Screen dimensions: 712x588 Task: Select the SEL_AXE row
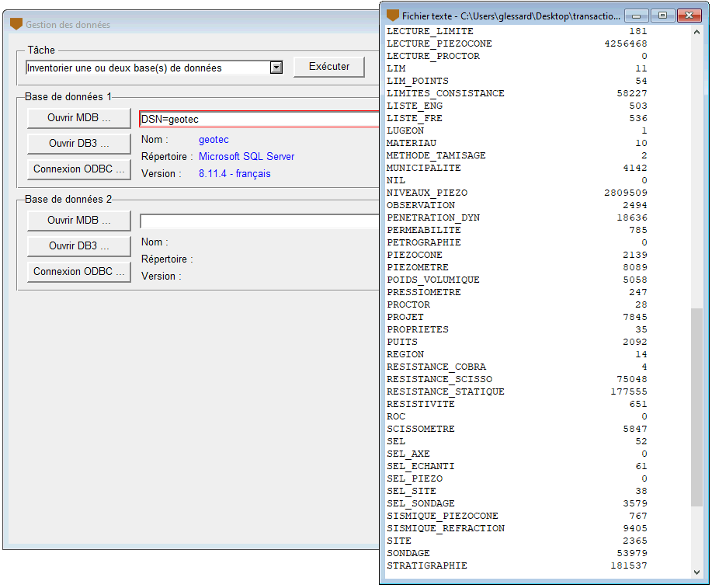[517, 454]
